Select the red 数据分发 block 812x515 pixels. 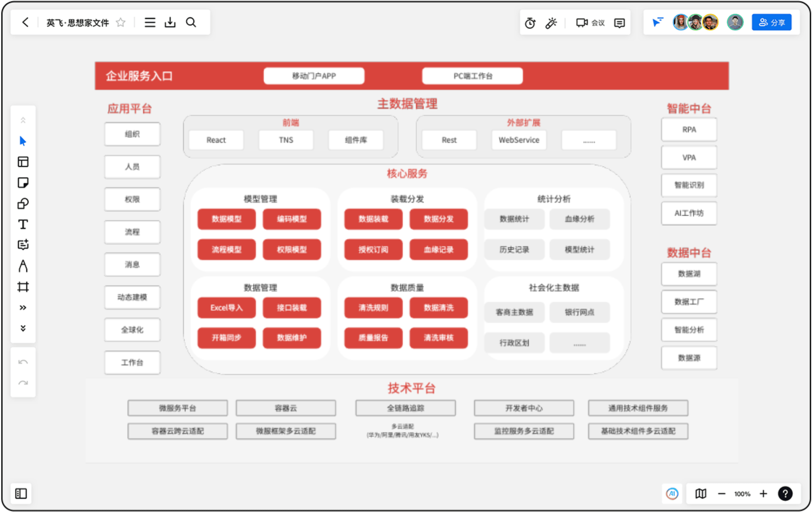[x=439, y=219]
